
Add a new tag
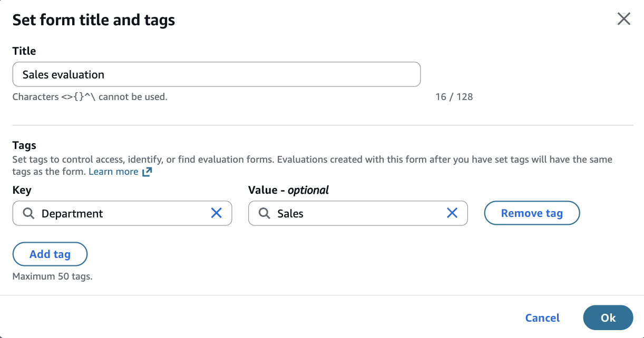point(50,254)
